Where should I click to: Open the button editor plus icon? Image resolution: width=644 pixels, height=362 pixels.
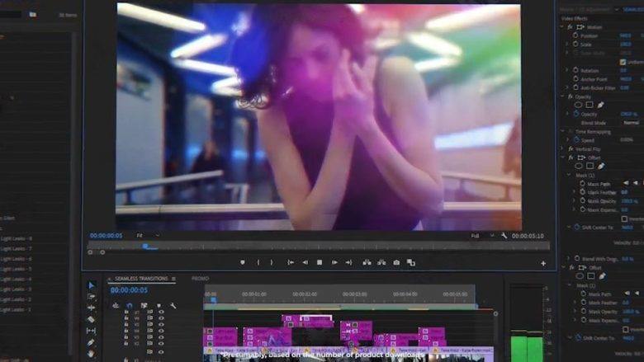click(x=543, y=263)
